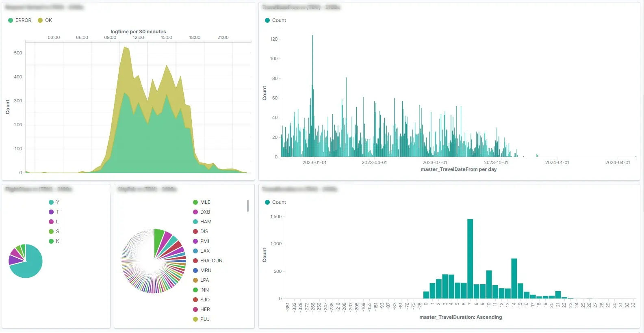
Task: Select MRU in the city pair legend
Action: coord(202,270)
